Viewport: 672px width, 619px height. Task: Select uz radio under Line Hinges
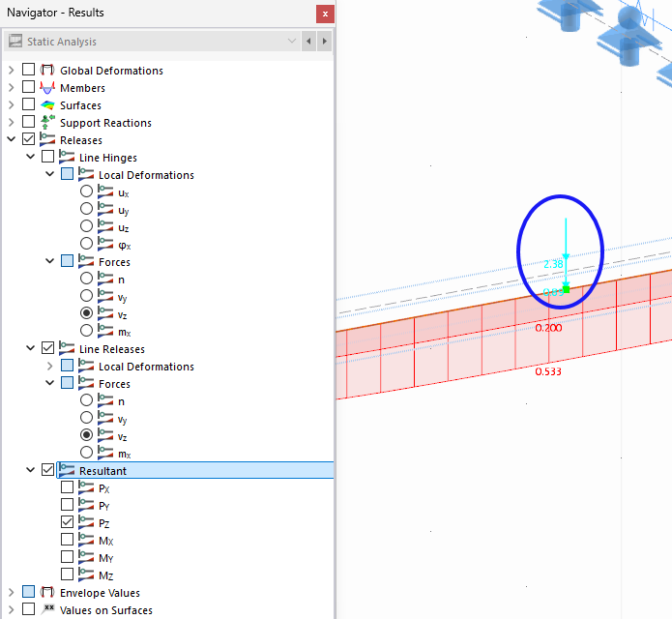pyautogui.click(x=87, y=226)
